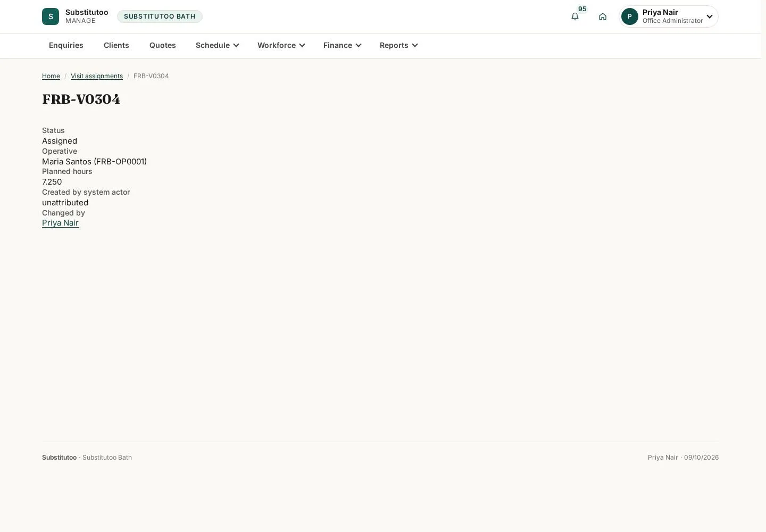Viewport: 766px width, 532px height.
Task: Select operative text Maria Santos (FRB-OP0001)
Action: click(94, 162)
